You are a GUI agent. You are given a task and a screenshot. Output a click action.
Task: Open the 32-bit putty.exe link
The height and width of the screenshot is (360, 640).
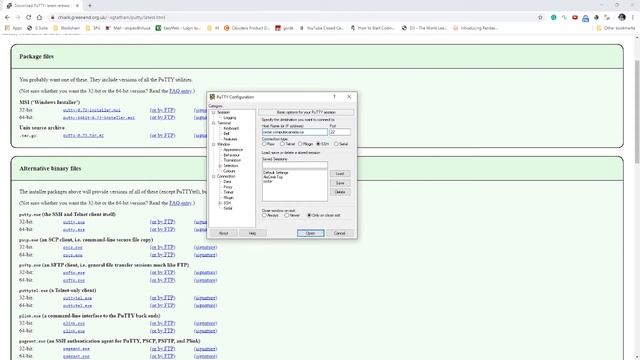coord(74,222)
